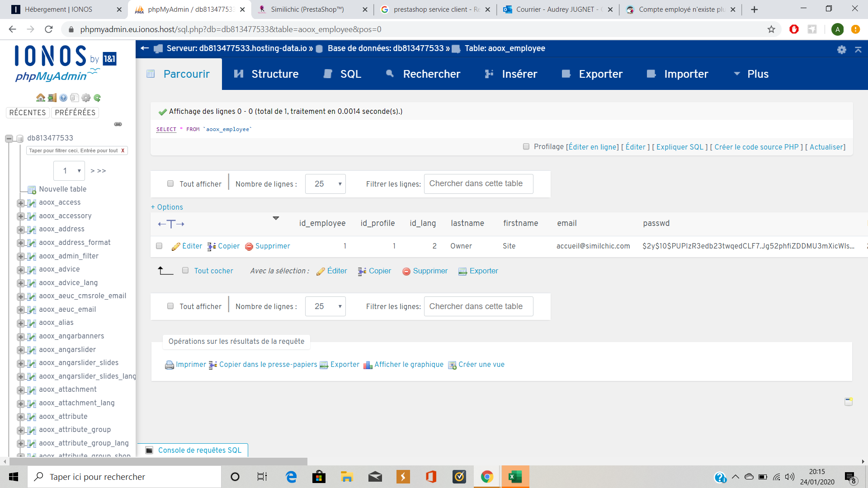Click the page settings gear in header
Image resolution: width=868 pixels, height=488 pixels.
click(x=841, y=50)
